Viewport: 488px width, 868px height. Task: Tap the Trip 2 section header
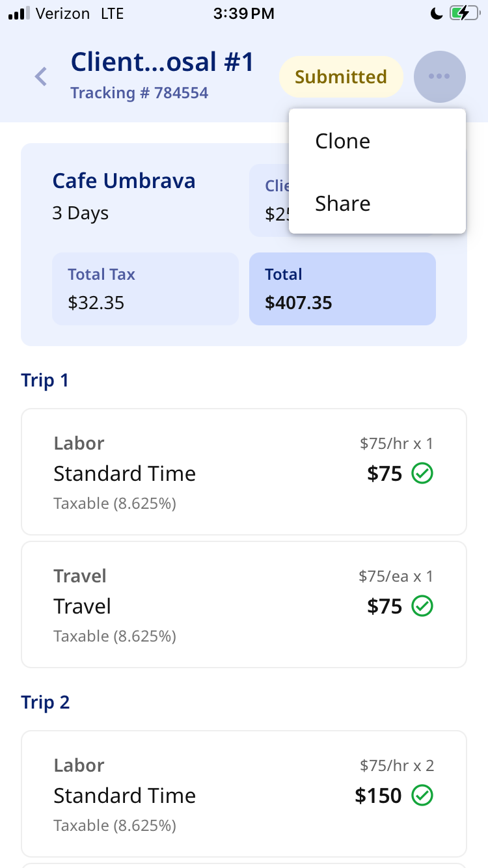pyautogui.click(x=46, y=702)
